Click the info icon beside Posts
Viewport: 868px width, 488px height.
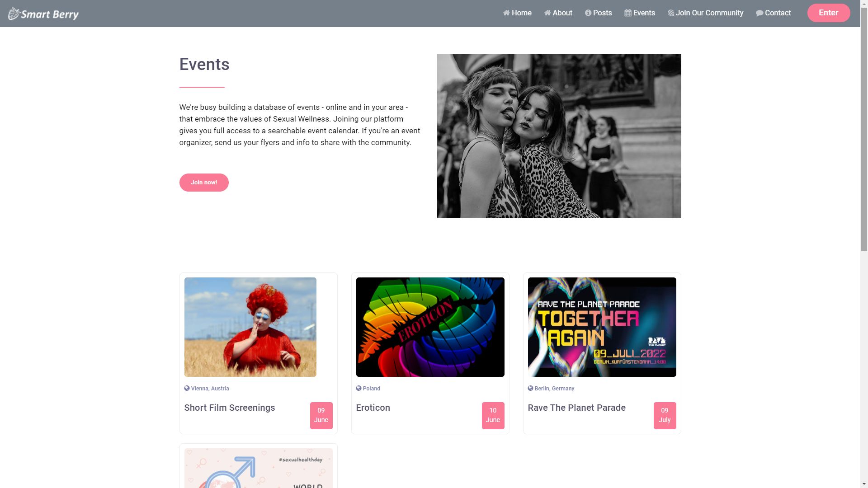[588, 13]
